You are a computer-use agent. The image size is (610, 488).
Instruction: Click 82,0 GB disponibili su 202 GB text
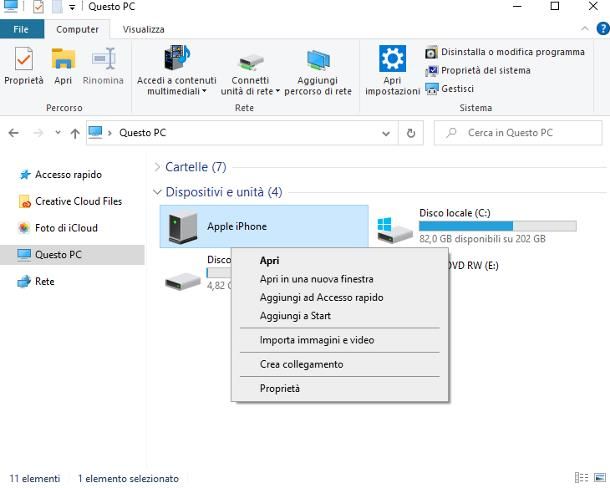point(482,239)
